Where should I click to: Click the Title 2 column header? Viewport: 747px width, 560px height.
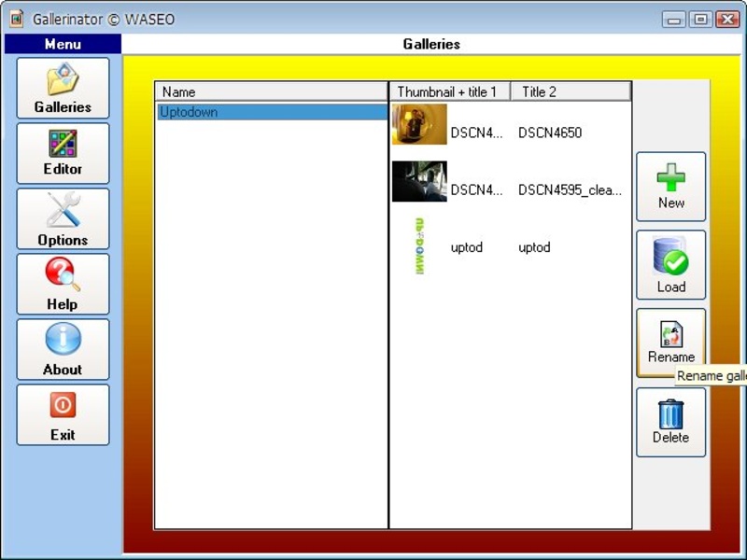point(571,91)
